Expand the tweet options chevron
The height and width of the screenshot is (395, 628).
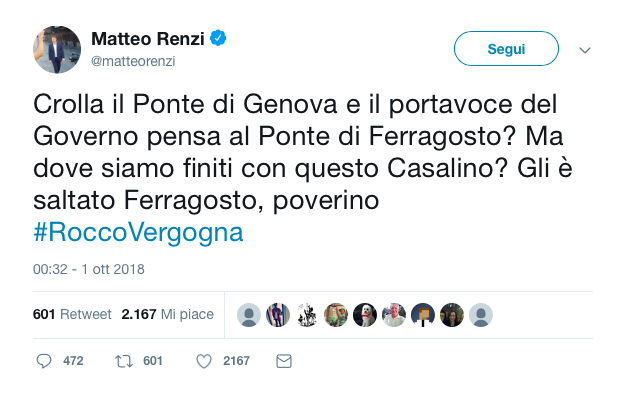[585, 50]
